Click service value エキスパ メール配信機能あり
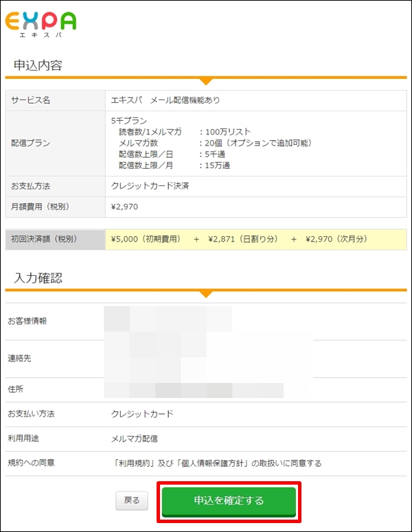This screenshot has height=532, width=412. click(x=165, y=100)
